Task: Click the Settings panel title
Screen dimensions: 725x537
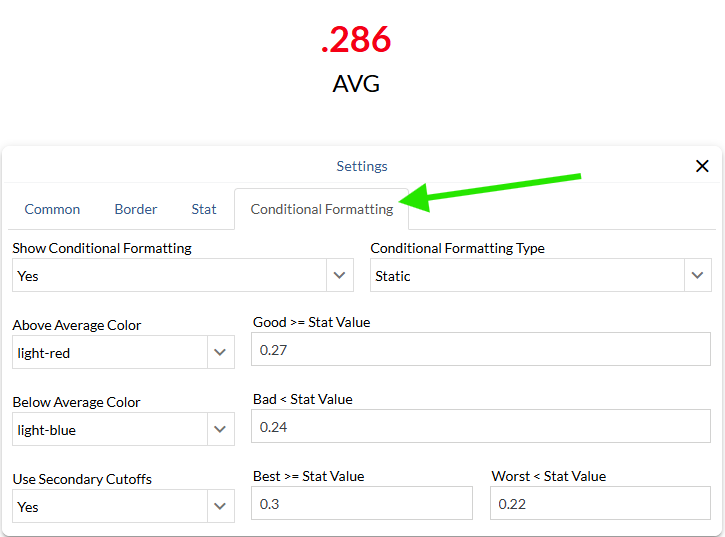Action: (362, 166)
